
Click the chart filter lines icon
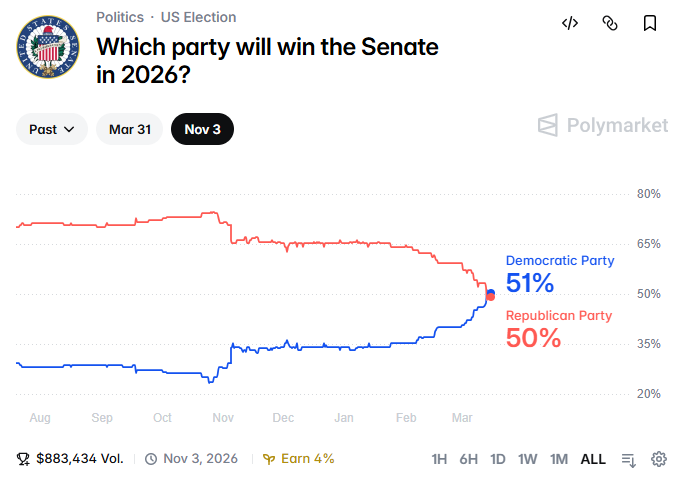pyautogui.click(x=629, y=459)
